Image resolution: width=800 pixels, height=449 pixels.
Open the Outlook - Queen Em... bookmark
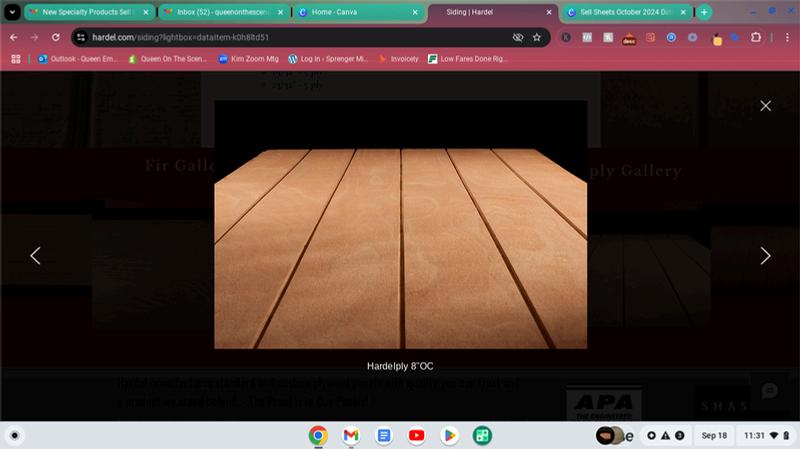(78, 59)
